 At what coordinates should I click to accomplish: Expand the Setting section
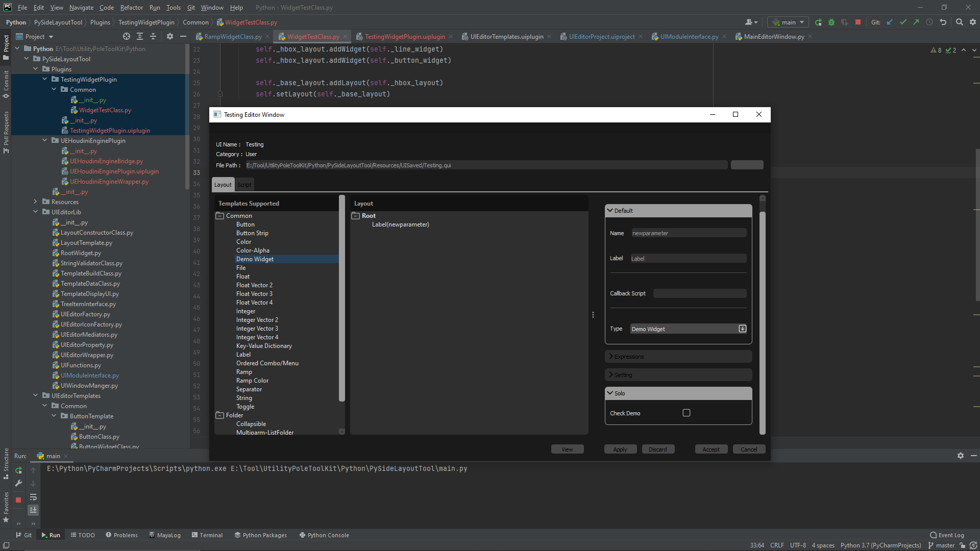click(x=623, y=374)
